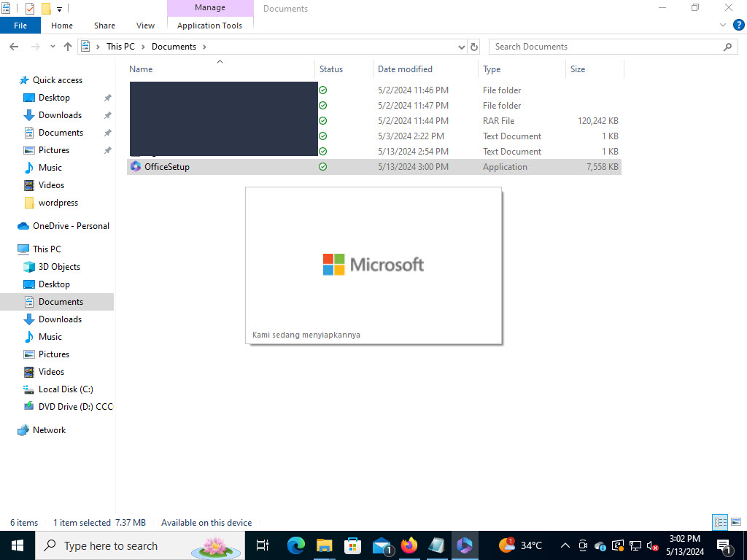Launch Firefox from the taskbar
This screenshot has height=560, width=747.
tap(409, 545)
